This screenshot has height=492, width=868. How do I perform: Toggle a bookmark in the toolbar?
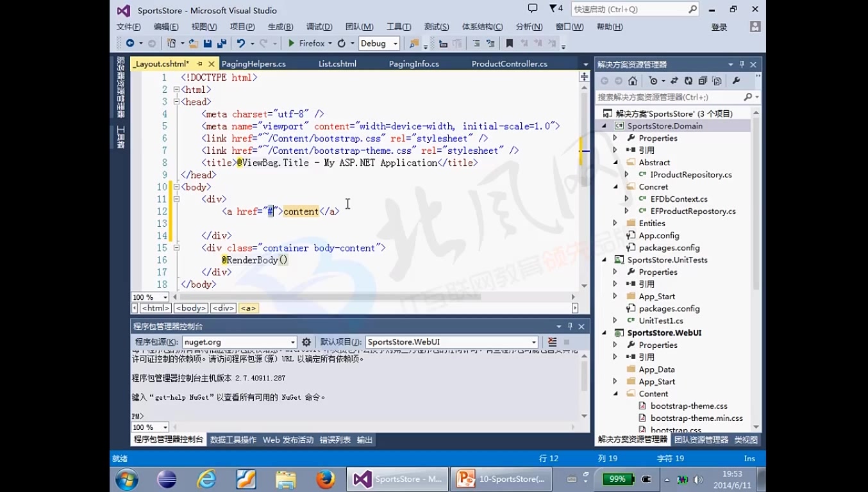(510, 43)
